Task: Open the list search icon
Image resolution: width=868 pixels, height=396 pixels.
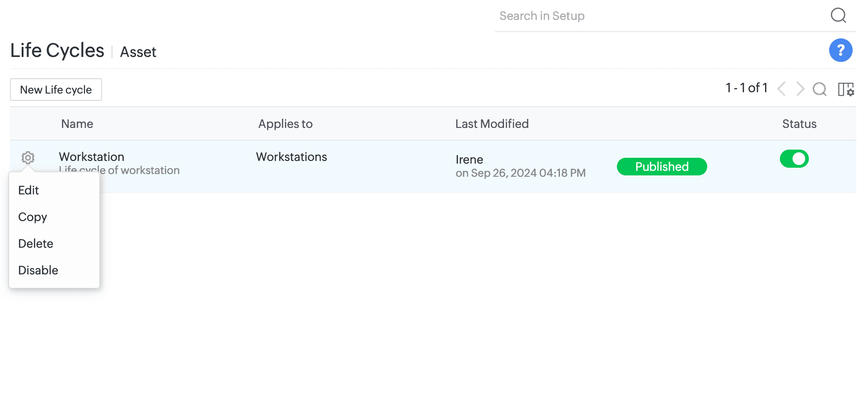Action: [819, 89]
